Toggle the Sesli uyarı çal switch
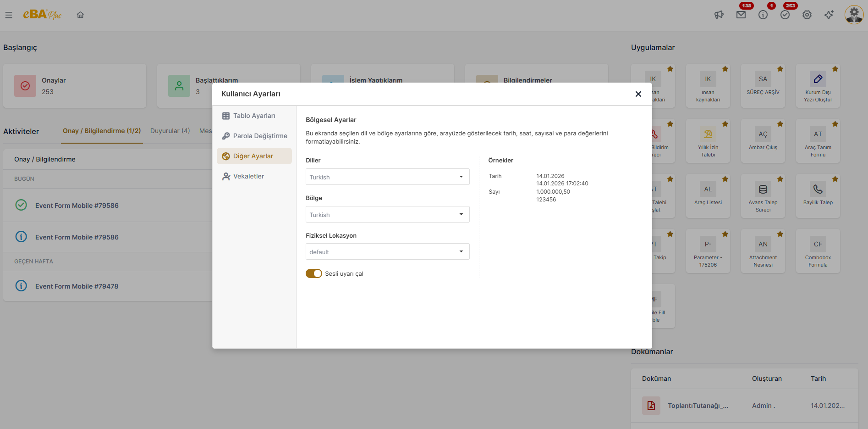868x429 pixels. tap(314, 273)
